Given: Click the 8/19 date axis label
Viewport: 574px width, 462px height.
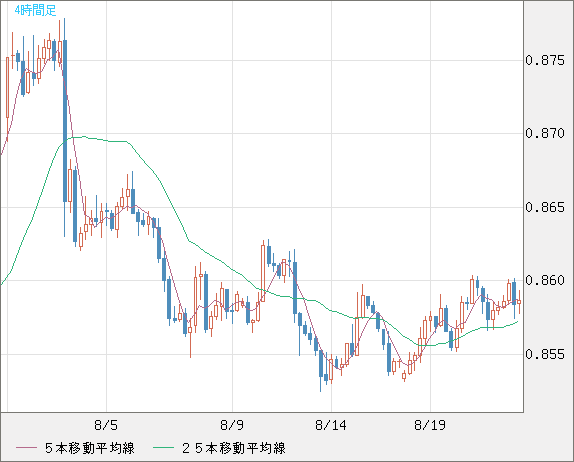Looking at the screenshot, I should pos(430,425).
